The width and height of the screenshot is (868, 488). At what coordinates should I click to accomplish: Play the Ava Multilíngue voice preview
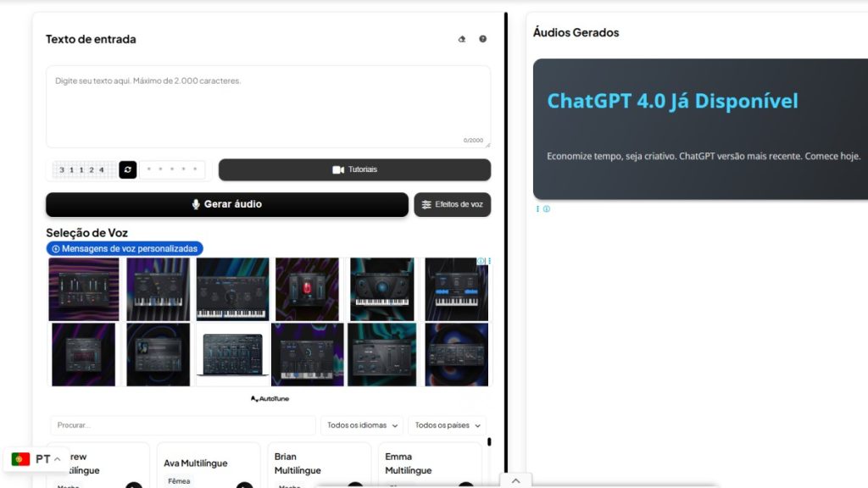point(244,485)
